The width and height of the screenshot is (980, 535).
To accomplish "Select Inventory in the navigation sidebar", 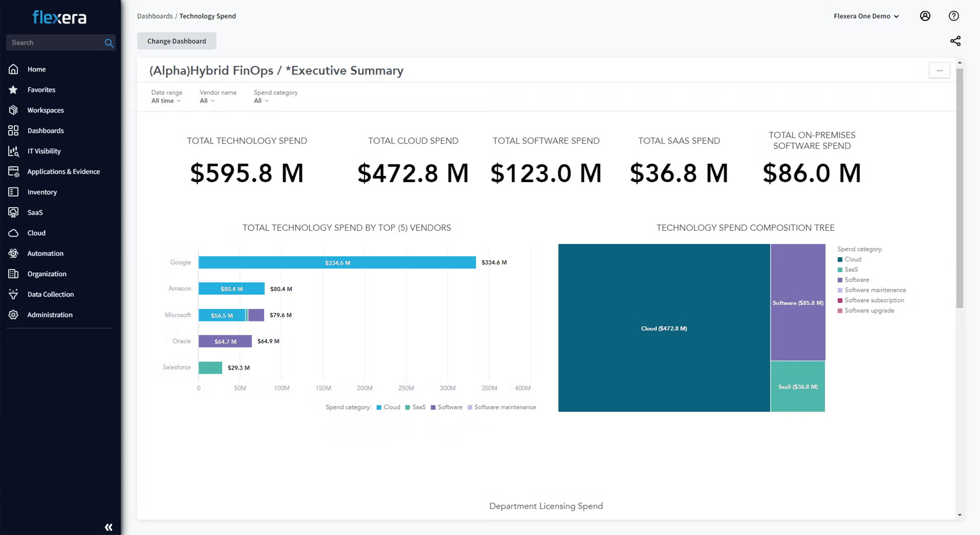I will pyautogui.click(x=42, y=192).
